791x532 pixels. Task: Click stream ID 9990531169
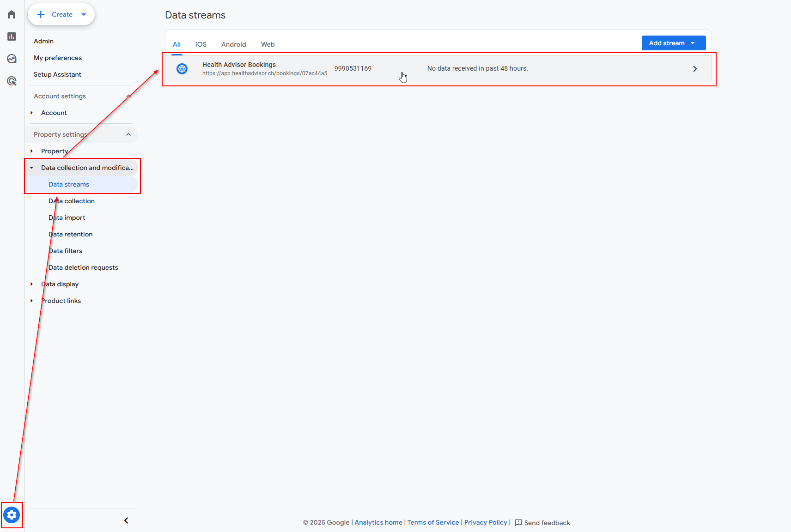(x=353, y=68)
